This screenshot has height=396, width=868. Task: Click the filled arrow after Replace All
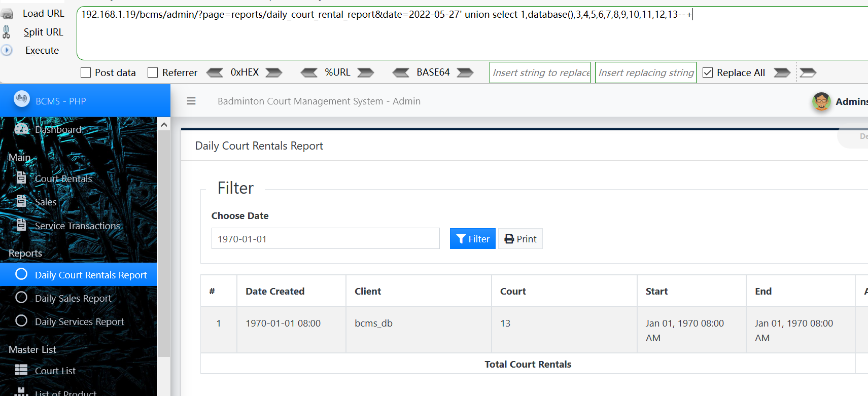782,73
